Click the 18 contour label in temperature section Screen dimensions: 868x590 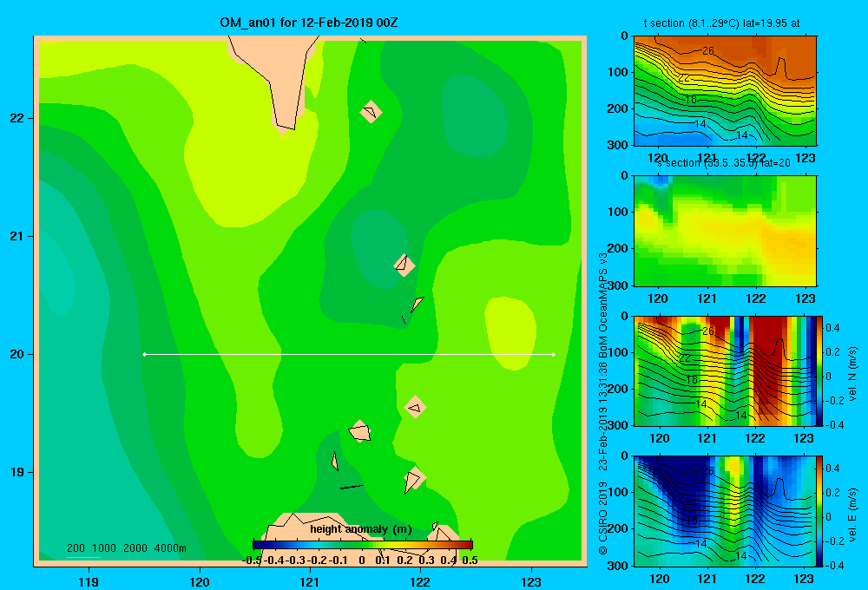tap(691, 100)
